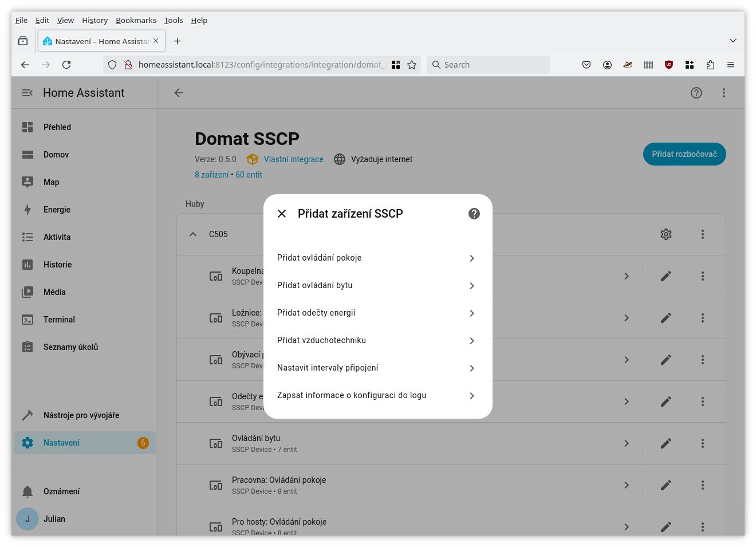Viewport: 756px width, 547px height.
Task: Select Zapsat informace o konfiguraci do logu
Action: (378, 395)
